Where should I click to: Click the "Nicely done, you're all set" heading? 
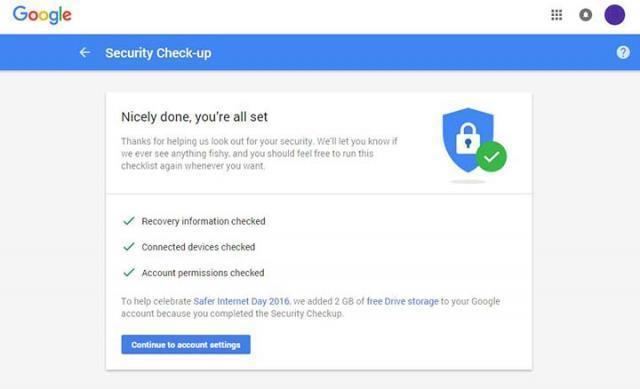point(194,117)
